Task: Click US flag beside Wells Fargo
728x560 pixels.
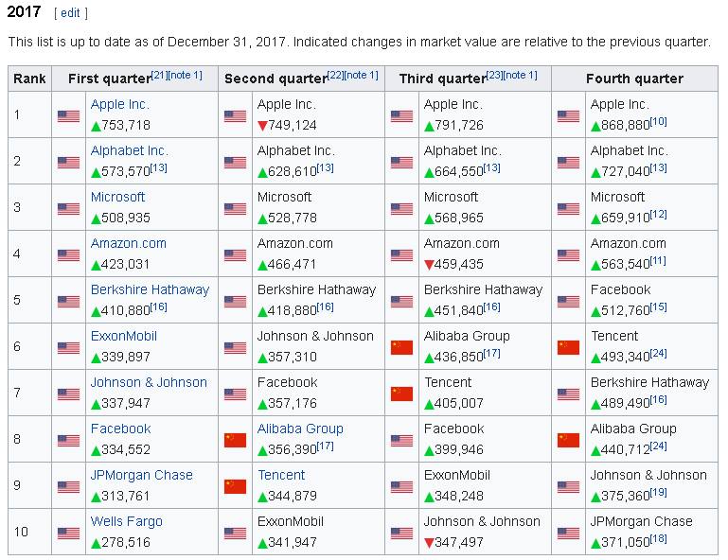Action: 69,534
